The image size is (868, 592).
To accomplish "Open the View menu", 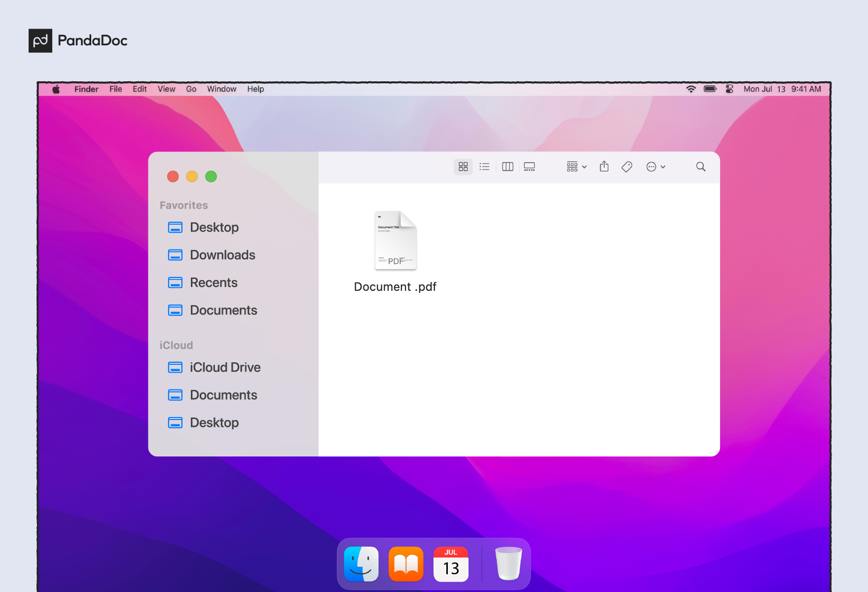I will coord(166,89).
